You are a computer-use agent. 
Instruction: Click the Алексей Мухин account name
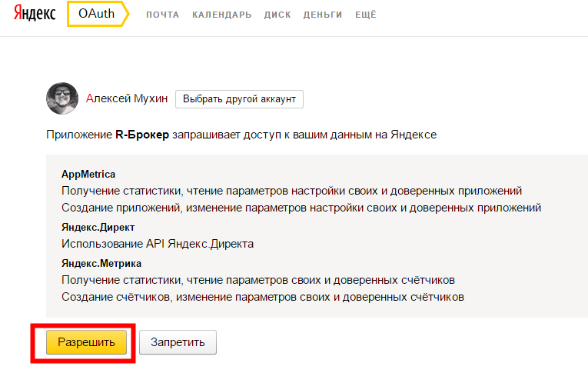coord(127,98)
